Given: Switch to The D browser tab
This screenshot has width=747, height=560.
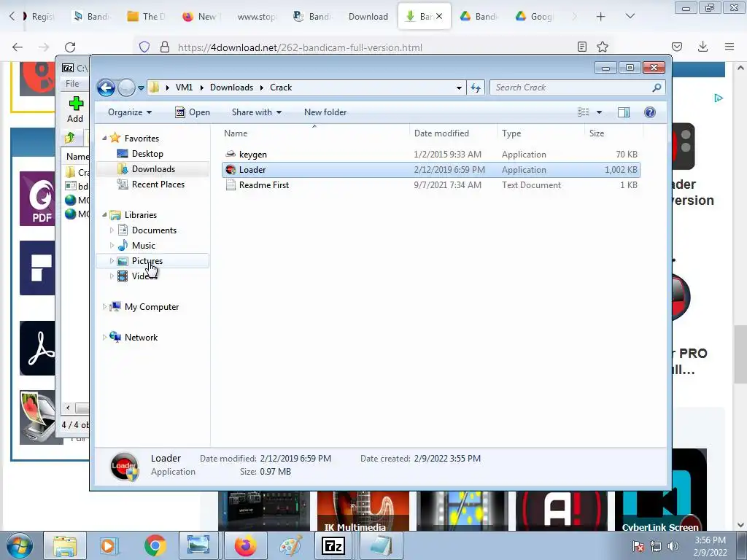Looking at the screenshot, I should pos(147,17).
